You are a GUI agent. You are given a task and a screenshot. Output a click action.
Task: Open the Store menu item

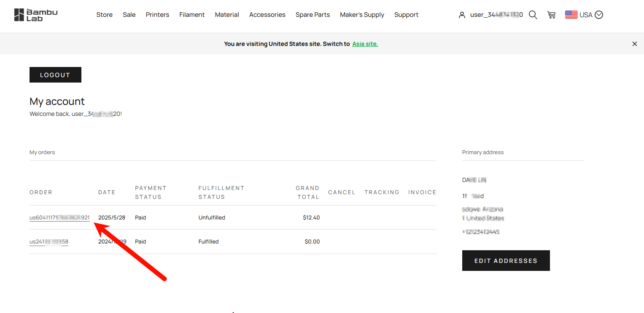(x=104, y=15)
